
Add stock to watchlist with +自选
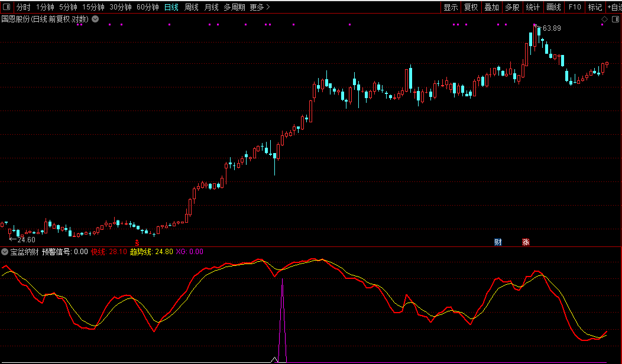click(613, 8)
